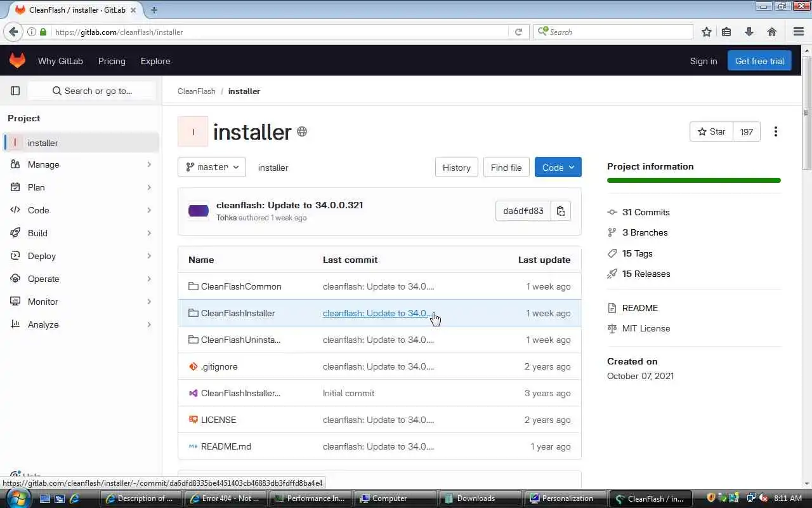812x508 pixels.
Task: Expand the Build sidebar section
Action: point(81,233)
